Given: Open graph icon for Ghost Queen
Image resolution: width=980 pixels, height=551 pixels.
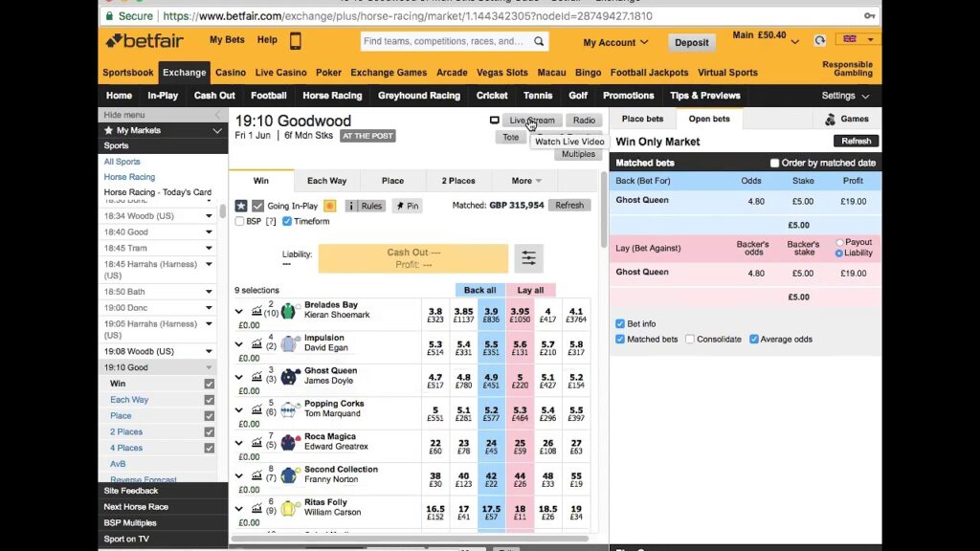Looking at the screenshot, I should (x=256, y=377).
